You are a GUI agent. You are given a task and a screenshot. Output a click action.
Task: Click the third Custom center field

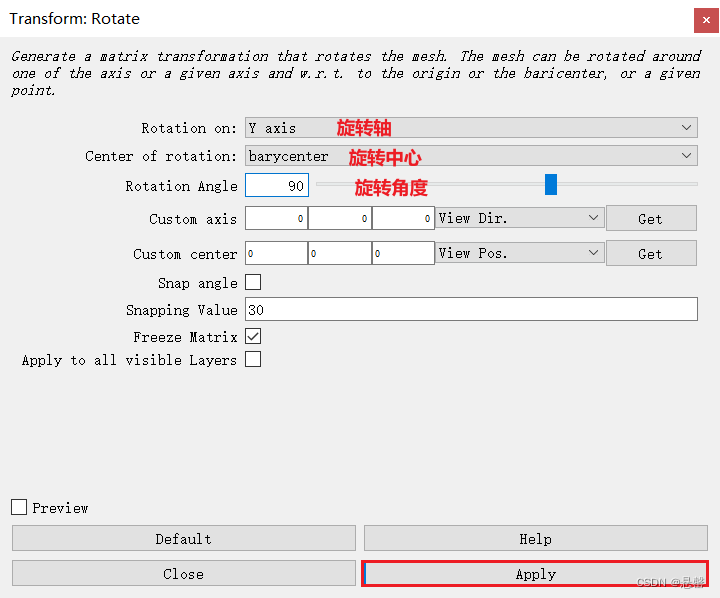403,254
